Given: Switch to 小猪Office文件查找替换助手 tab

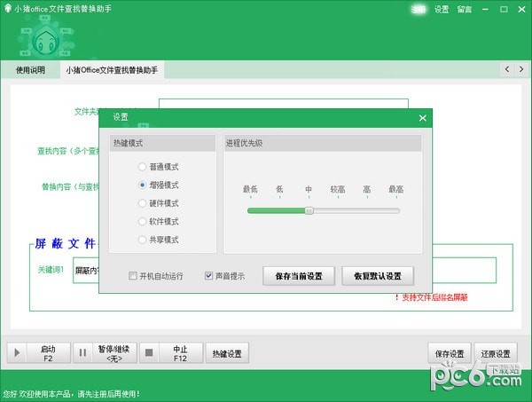Looking at the screenshot, I should 112,70.
